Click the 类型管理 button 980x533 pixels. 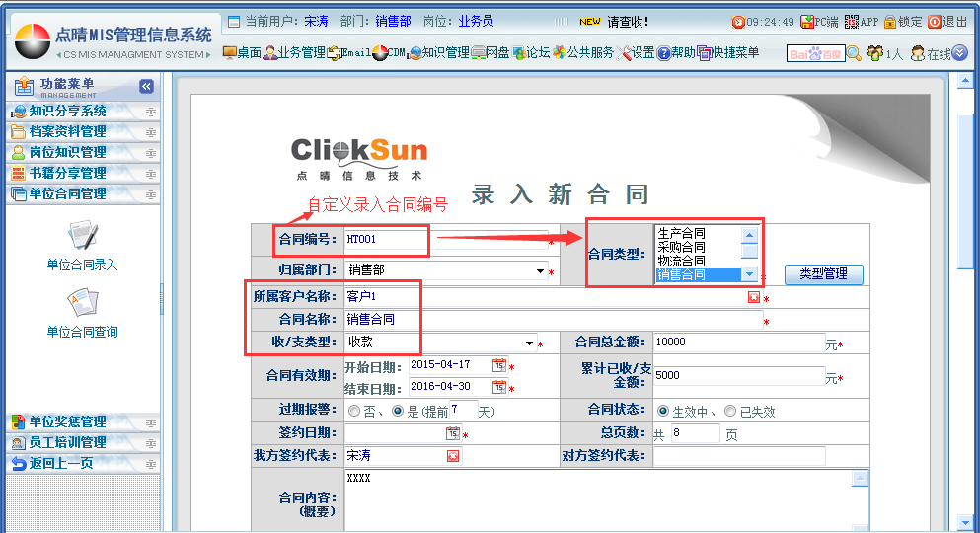tap(823, 274)
